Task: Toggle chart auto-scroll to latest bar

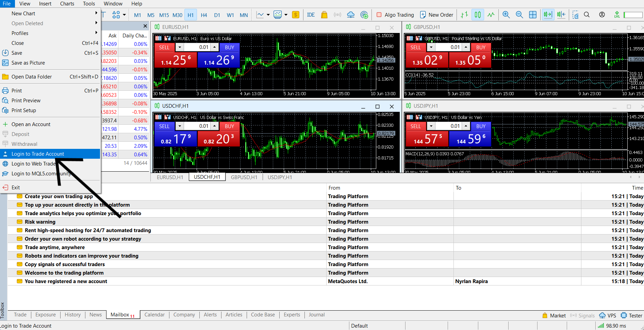Action: (548, 15)
